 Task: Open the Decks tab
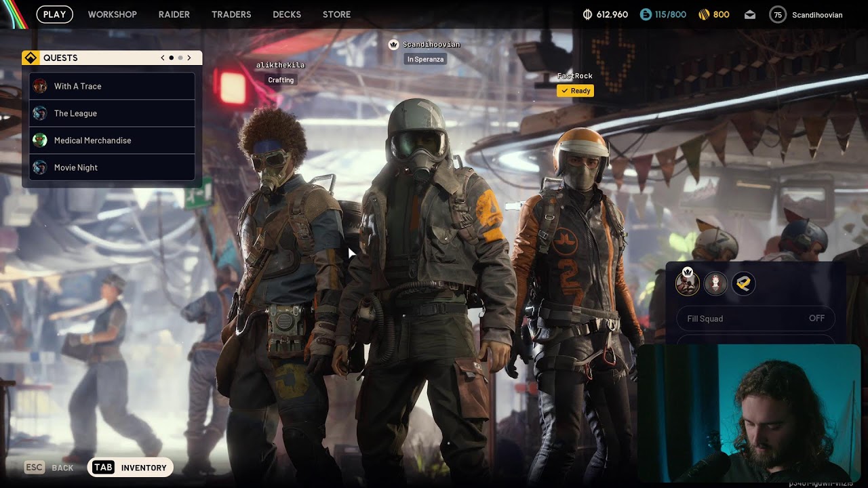point(287,14)
